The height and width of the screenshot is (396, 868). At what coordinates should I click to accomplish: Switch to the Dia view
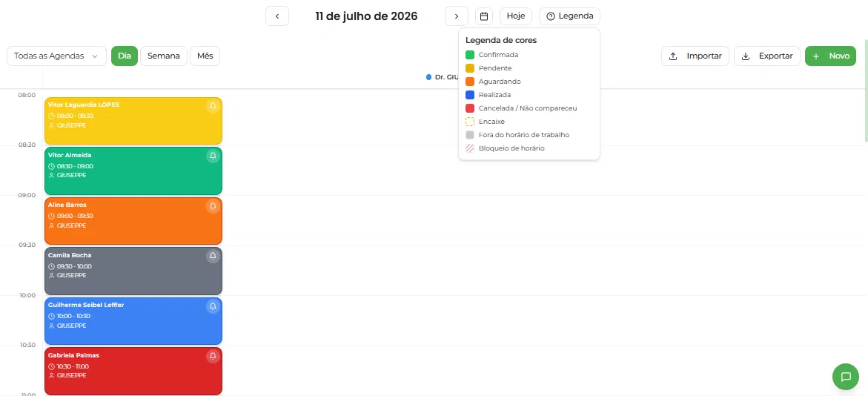coord(125,56)
